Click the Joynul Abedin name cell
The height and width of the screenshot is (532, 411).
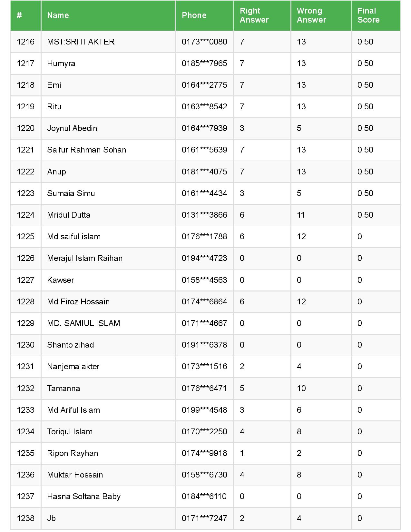point(72,128)
